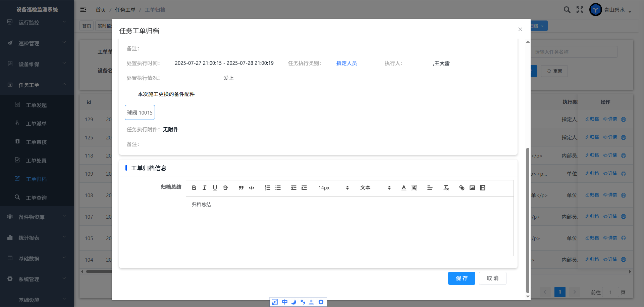The width and height of the screenshot is (644, 307).
Task: Toggle bold formatting in the editor
Action: pos(194,188)
